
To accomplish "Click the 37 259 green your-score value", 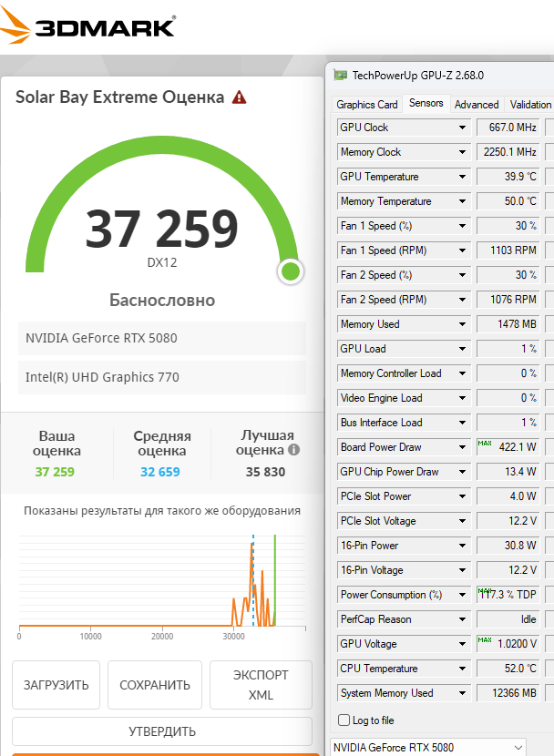I will click(55, 472).
